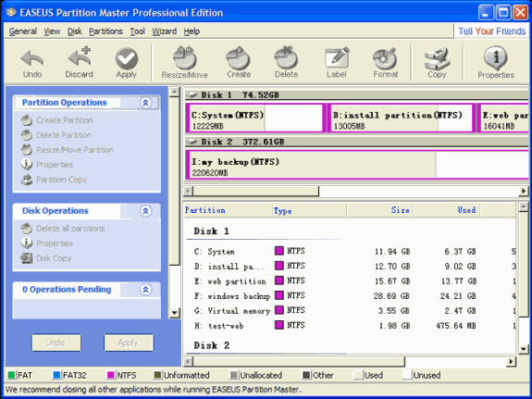Click the sidebar scroll down arrow

(x=174, y=313)
